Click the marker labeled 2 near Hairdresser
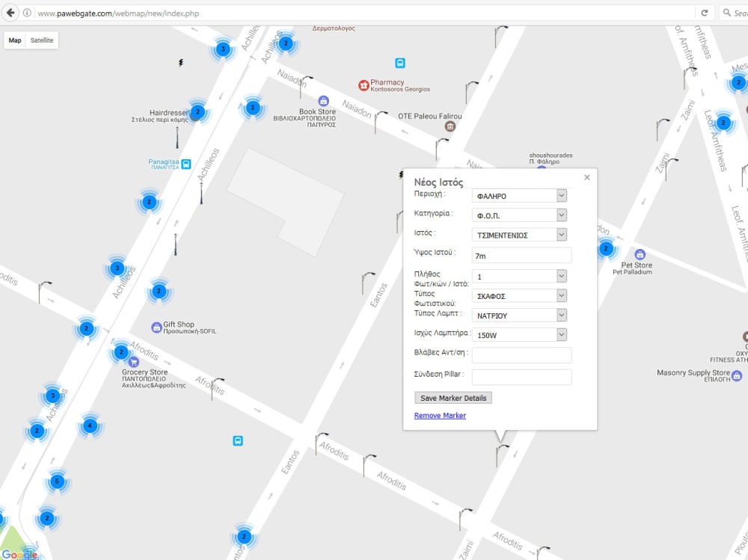The width and height of the screenshot is (748, 560). click(197, 112)
